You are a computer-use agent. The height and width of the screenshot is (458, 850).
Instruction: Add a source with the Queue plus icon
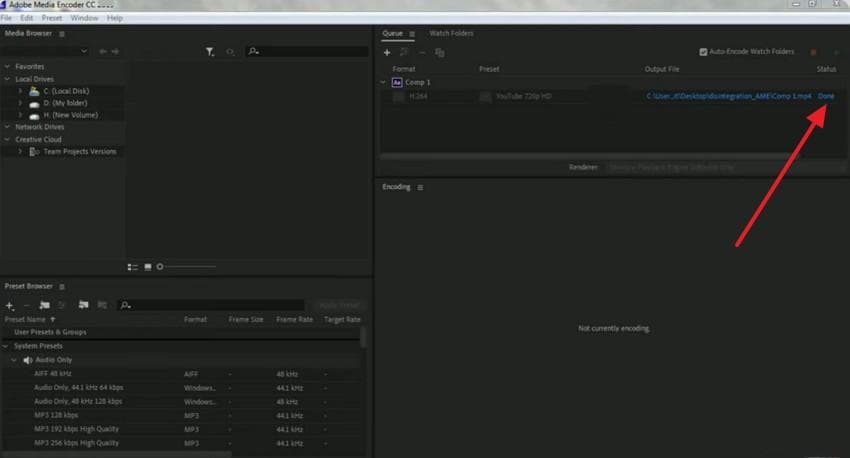coord(387,53)
